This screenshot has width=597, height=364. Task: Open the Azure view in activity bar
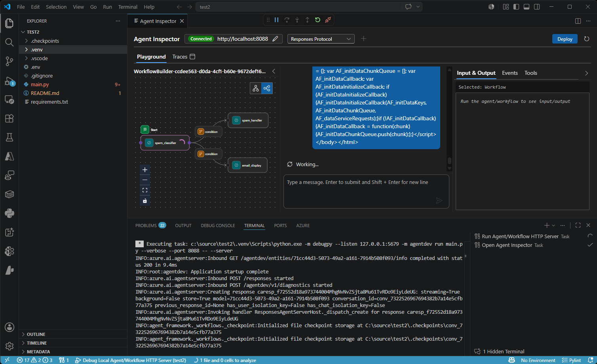[10, 156]
